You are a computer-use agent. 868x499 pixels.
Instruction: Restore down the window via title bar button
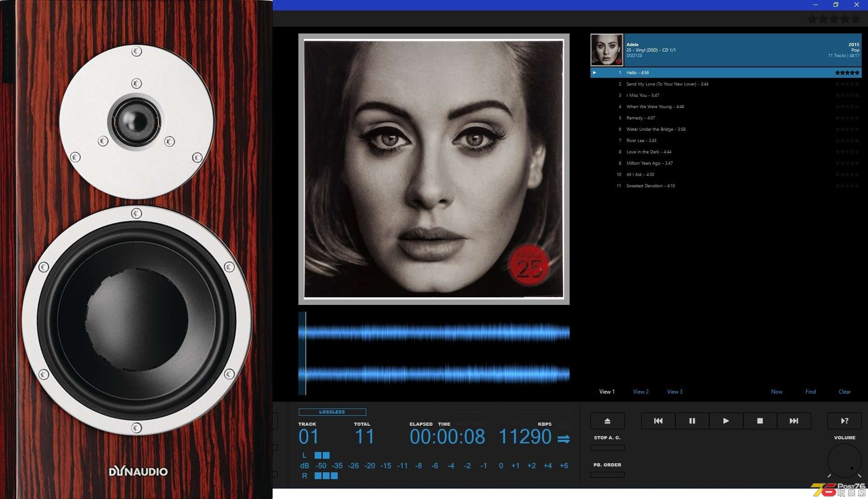[836, 5]
